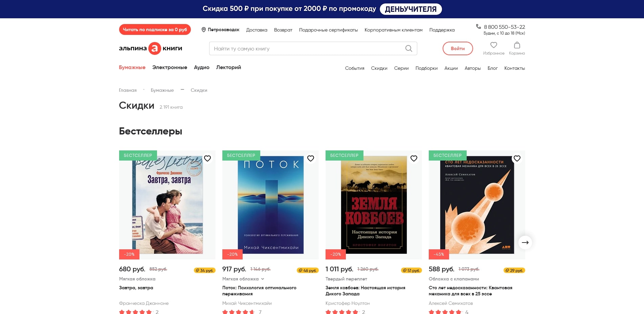Open the Корзина shopping cart icon

517,45
